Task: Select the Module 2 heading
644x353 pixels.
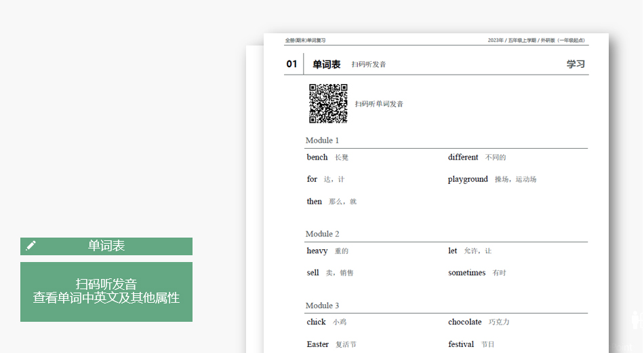Action: click(322, 234)
